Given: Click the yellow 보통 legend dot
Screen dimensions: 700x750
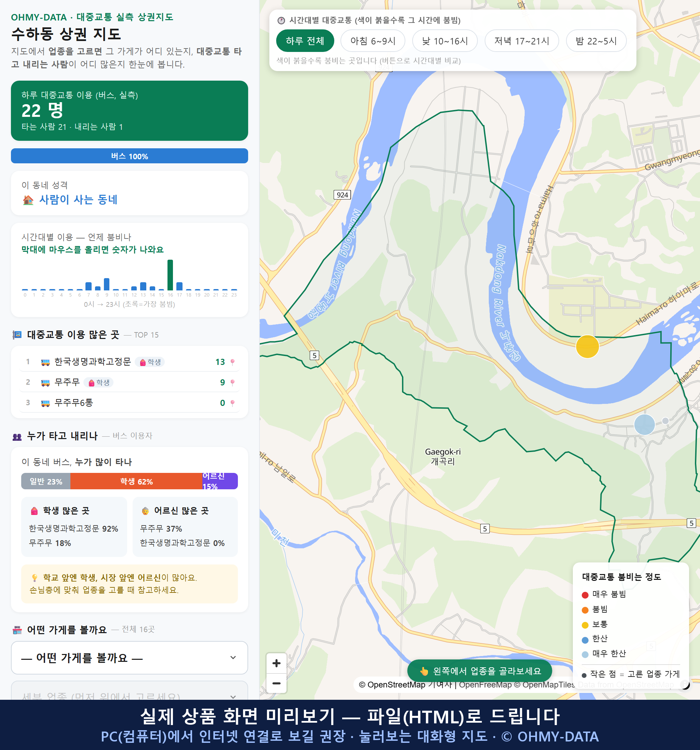Looking at the screenshot, I should point(585,625).
